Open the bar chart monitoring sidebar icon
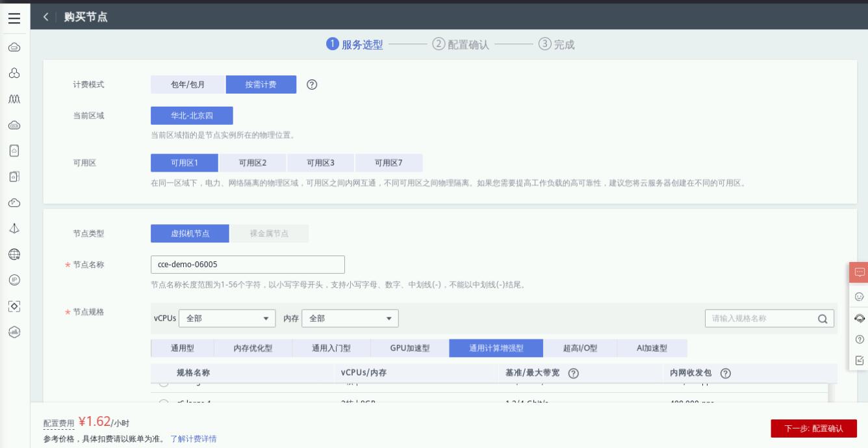The image size is (868, 448). pos(14,331)
